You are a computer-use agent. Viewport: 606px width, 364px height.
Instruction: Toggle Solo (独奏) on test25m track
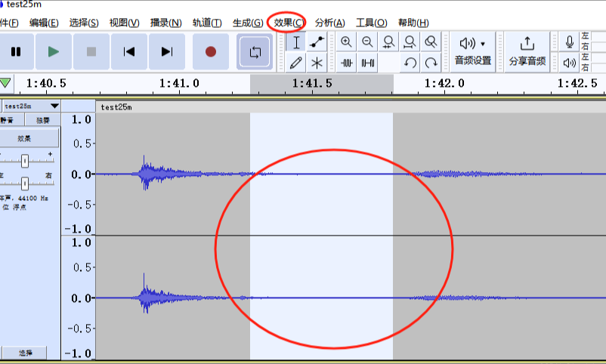tap(42, 120)
